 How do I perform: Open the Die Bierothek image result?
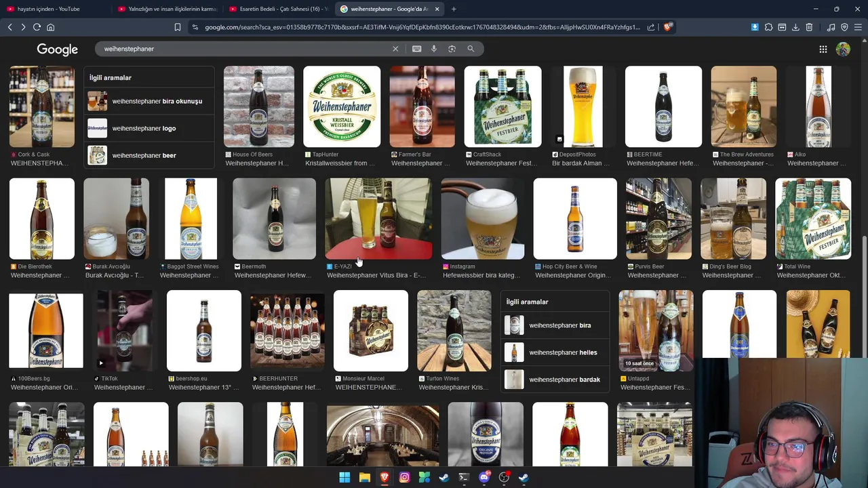tap(42, 219)
